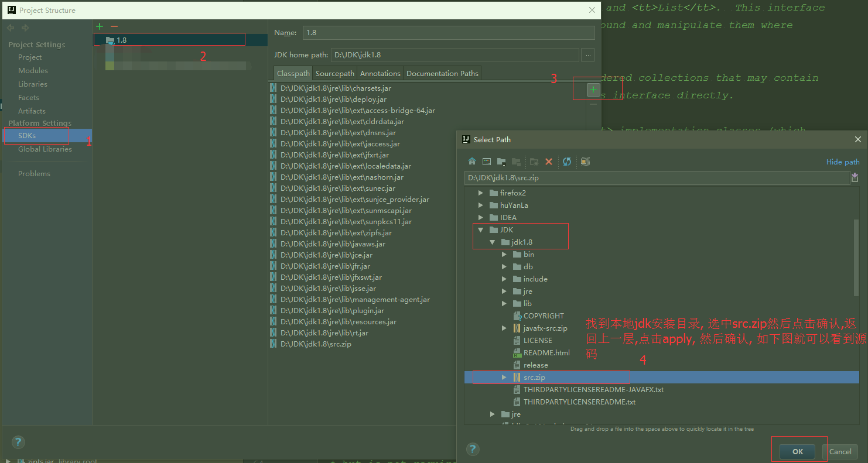
Task: Click the grayed Module directory icon in Select Path
Action: (x=516, y=162)
